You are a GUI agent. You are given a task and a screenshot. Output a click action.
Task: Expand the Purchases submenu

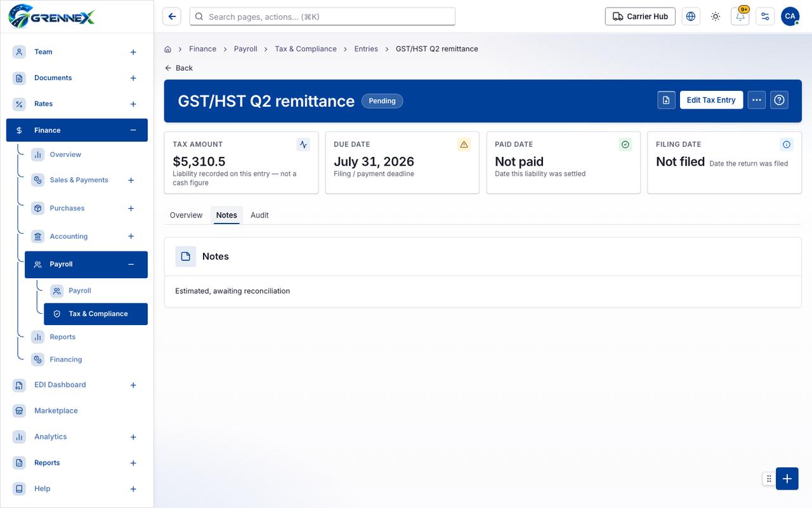point(131,208)
